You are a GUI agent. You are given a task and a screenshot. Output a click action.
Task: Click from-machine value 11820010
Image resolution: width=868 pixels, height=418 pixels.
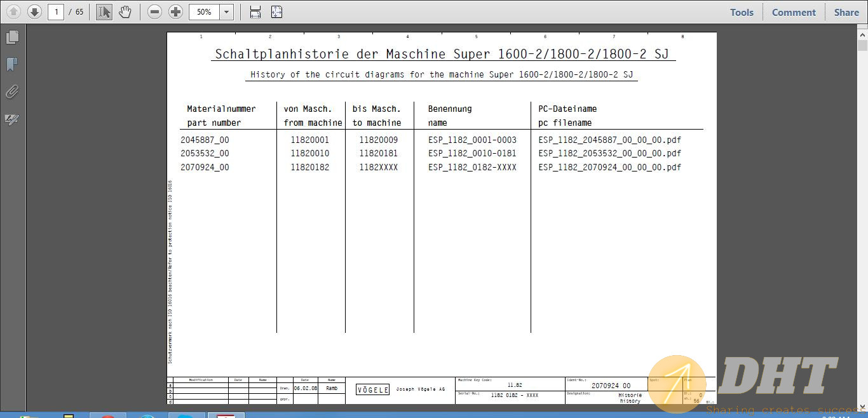click(310, 153)
